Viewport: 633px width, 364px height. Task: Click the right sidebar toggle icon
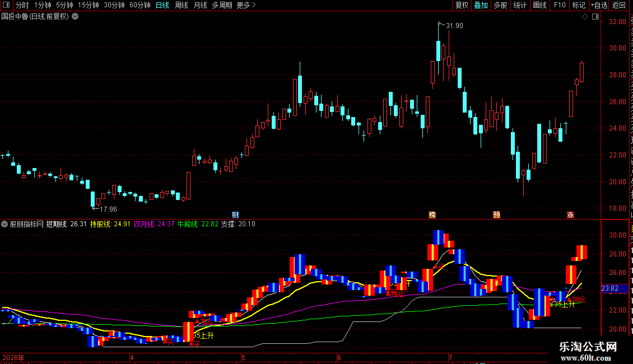tap(595, 17)
